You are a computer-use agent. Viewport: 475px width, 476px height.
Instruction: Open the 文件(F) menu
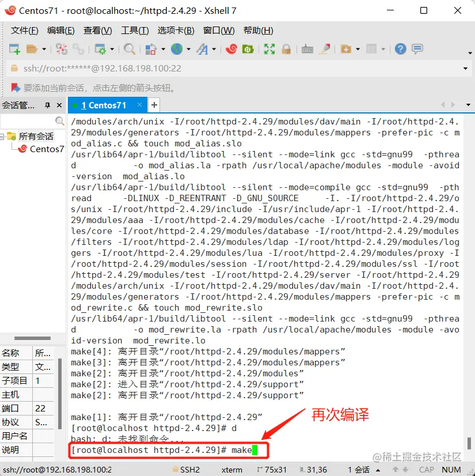pos(25,31)
